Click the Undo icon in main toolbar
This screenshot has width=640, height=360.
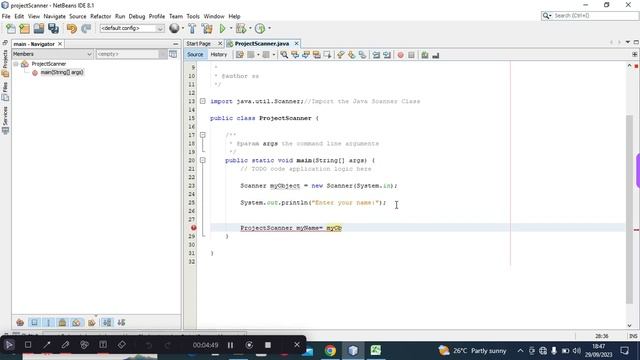pyautogui.click(x=72, y=29)
